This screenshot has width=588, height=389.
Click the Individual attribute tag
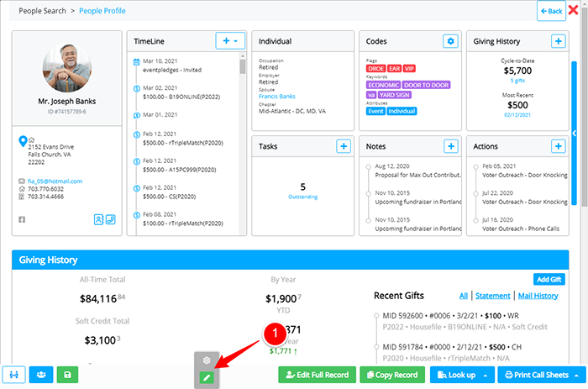(x=402, y=111)
